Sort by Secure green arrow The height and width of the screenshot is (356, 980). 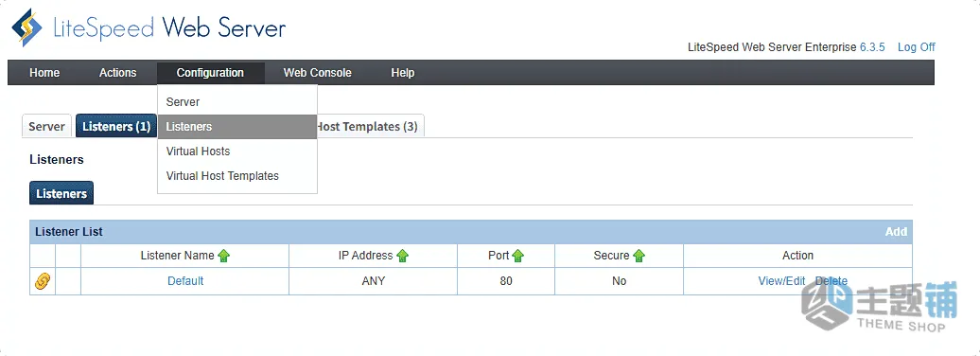(x=639, y=256)
